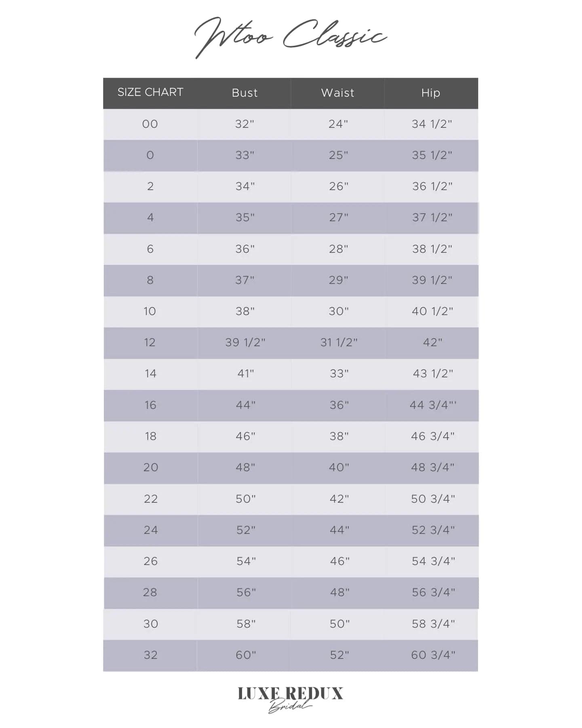Select the waist value for size 22
The image size is (582, 728).
(x=339, y=499)
